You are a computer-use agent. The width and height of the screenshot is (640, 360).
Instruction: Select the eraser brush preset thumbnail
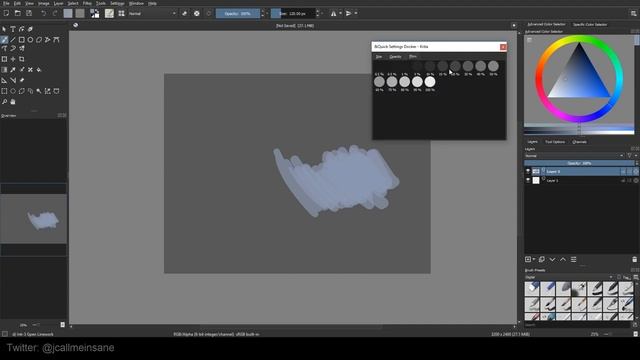(x=532, y=289)
